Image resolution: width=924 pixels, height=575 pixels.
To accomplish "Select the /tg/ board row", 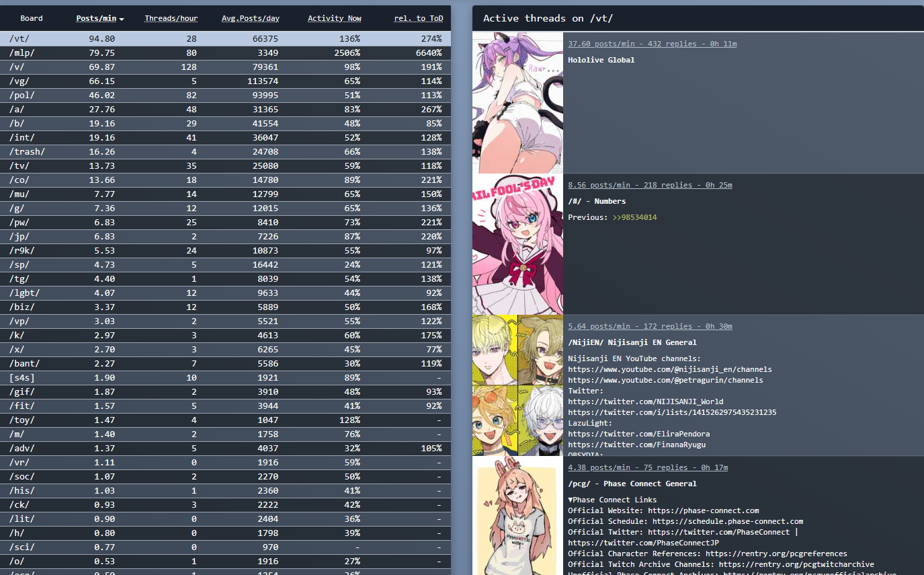I will (x=226, y=278).
